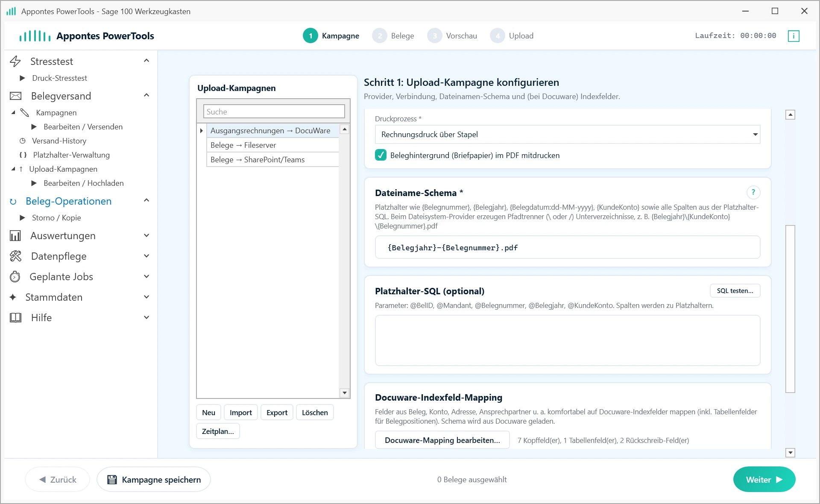Collapse the Stresstest section chevron
Image resolution: width=820 pixels, height=504 pixels.
(146, 61)
